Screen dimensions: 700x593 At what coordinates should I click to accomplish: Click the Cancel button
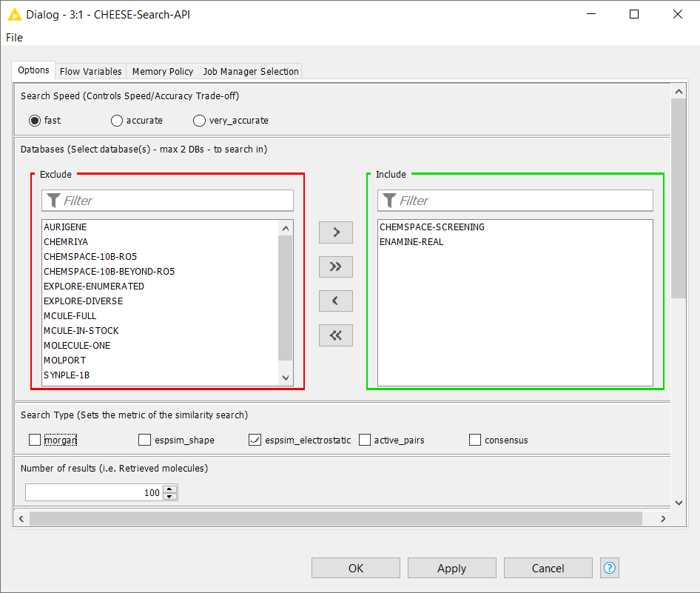(x=548, y=568)
